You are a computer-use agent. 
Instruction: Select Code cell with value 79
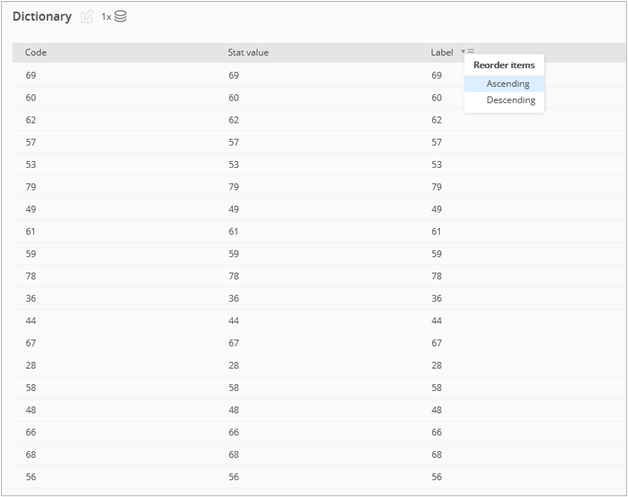click(x=31, y=187)
